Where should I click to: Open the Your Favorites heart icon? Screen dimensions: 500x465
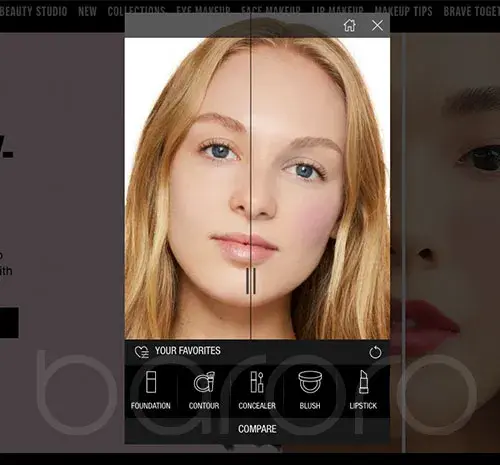coord(142,352)
